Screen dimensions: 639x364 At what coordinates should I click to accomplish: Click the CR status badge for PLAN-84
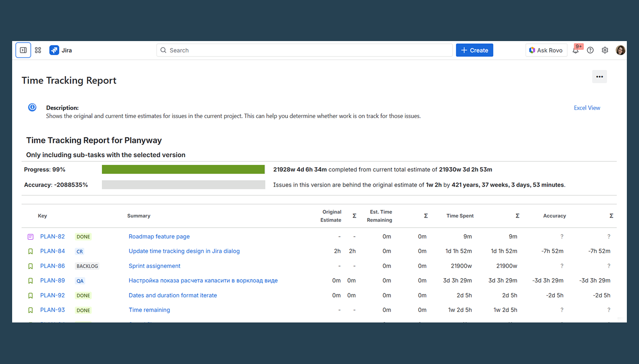click(x=79, y=252)
